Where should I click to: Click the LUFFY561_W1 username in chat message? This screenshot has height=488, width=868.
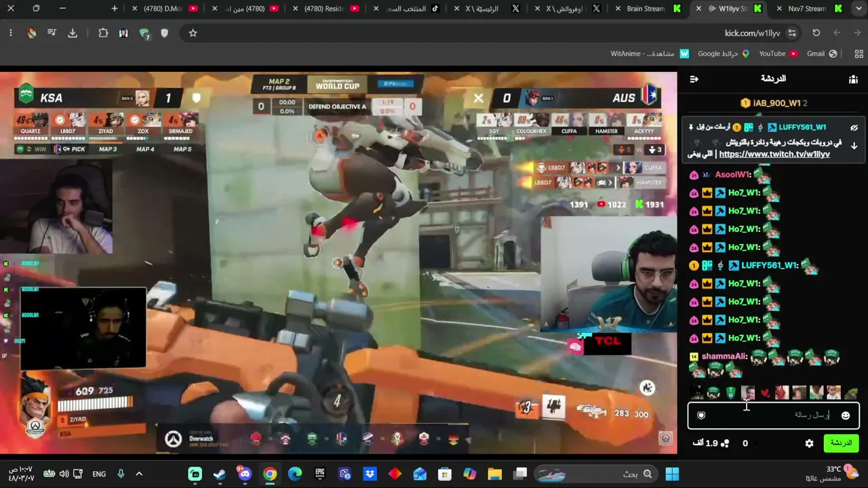click(x=769, y=265)
